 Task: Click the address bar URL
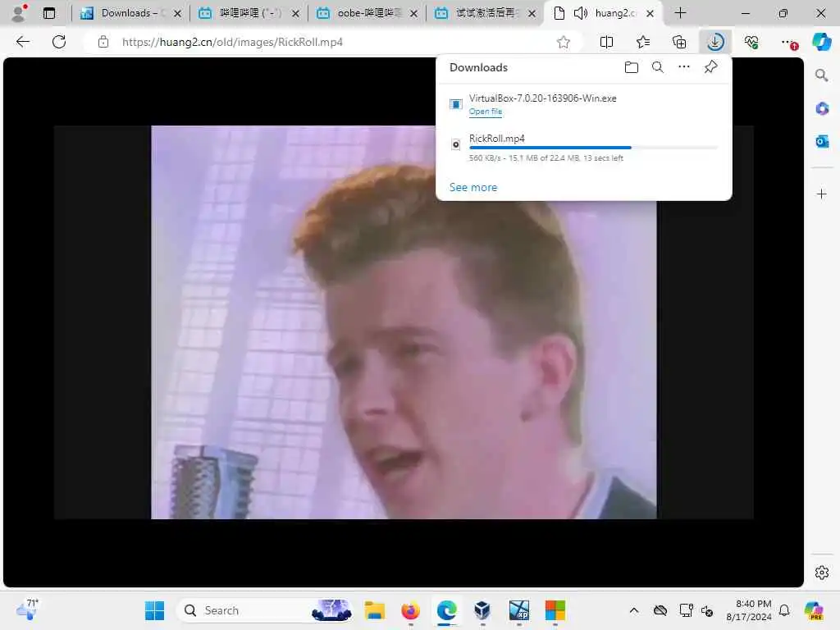(232, 42)
